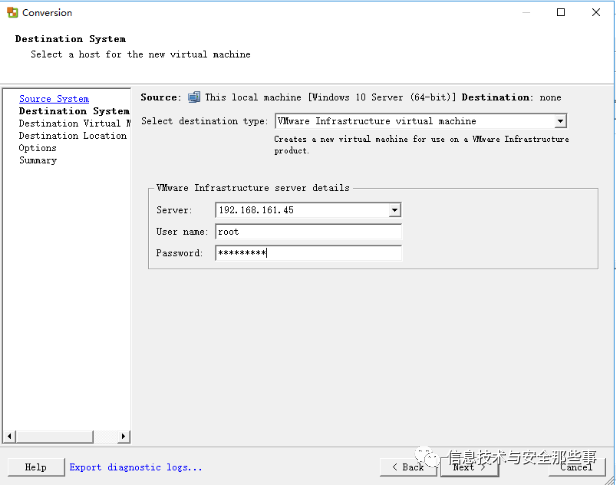The image size is (616, 485).
Task: Select Destination Virtual Machine step in sidebar
Action: pyautogui.click(x=75, y=123)
